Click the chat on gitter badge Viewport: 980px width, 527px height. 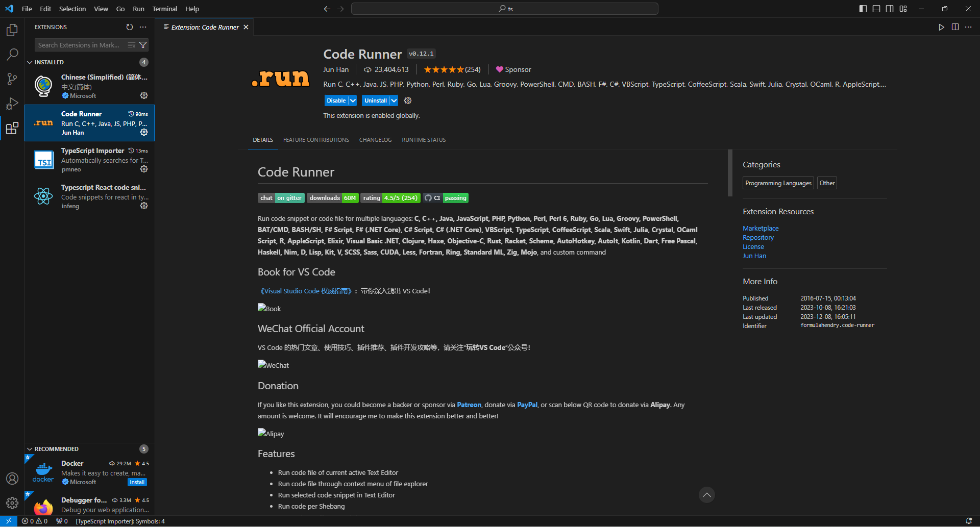pos(281,198)
